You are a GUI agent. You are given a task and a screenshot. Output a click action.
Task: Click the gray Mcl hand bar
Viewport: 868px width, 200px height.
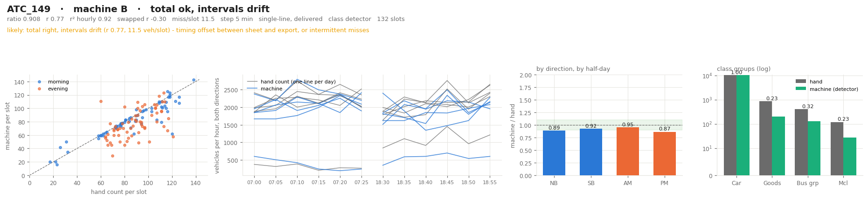tap(837, 149)
